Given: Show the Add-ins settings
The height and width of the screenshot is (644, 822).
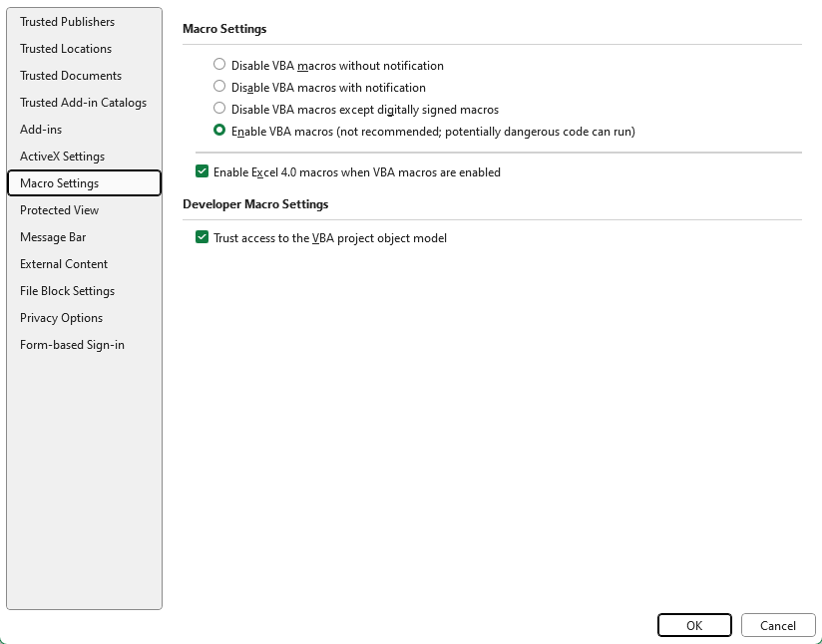Looking at the screenshot, I should point(41,130).
